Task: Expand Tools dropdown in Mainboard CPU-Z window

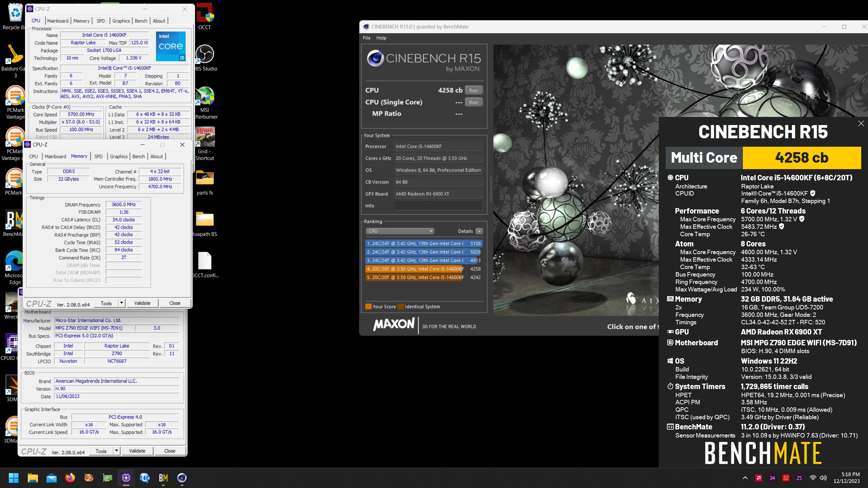Action: (117, 451)
